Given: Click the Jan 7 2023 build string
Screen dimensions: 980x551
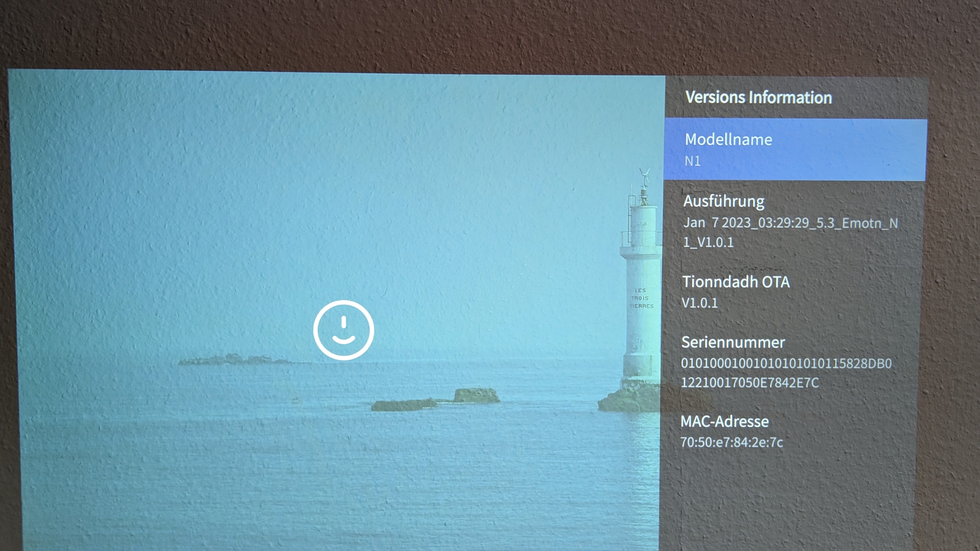Looking at the screenshot, I should click(x=790, y=223).
